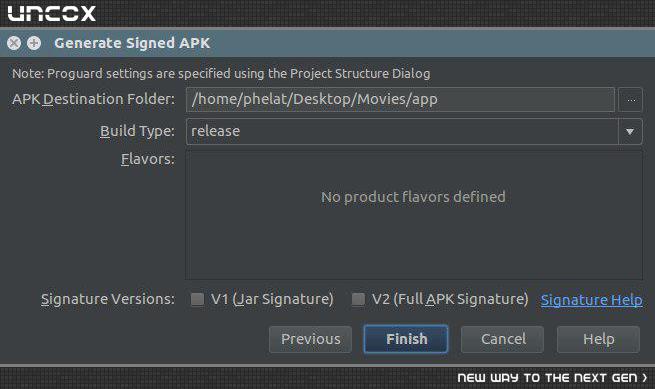
Task: Click the release build type combo box
Action: click(x=414, y=132)
